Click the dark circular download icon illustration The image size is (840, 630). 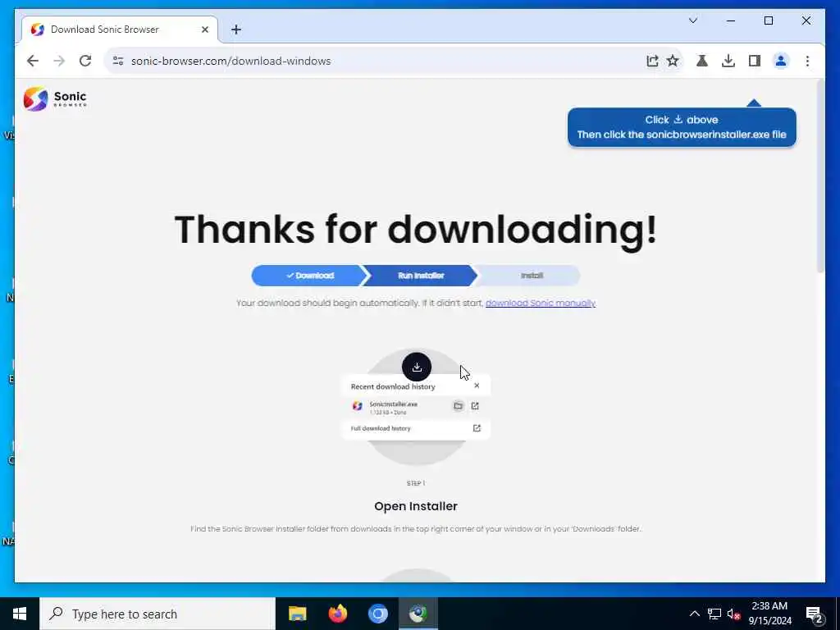coord(416,367)
